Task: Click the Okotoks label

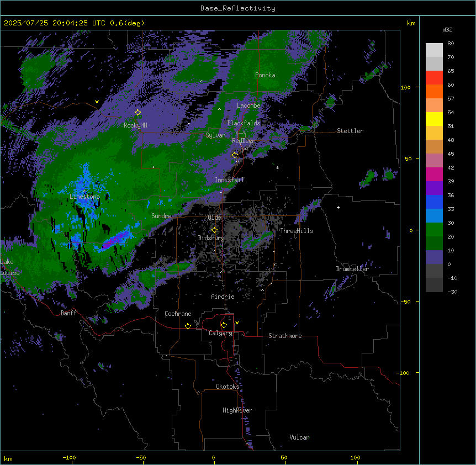Action: pos(228,387)
